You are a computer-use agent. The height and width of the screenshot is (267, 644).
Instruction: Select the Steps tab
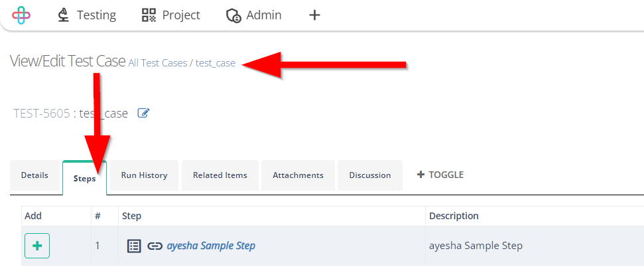coord(85,178)
